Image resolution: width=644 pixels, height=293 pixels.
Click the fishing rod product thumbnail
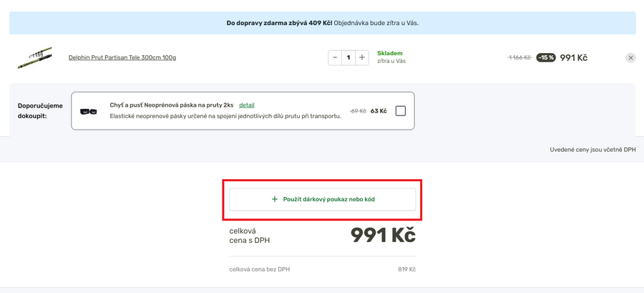[x=34, y=57]
